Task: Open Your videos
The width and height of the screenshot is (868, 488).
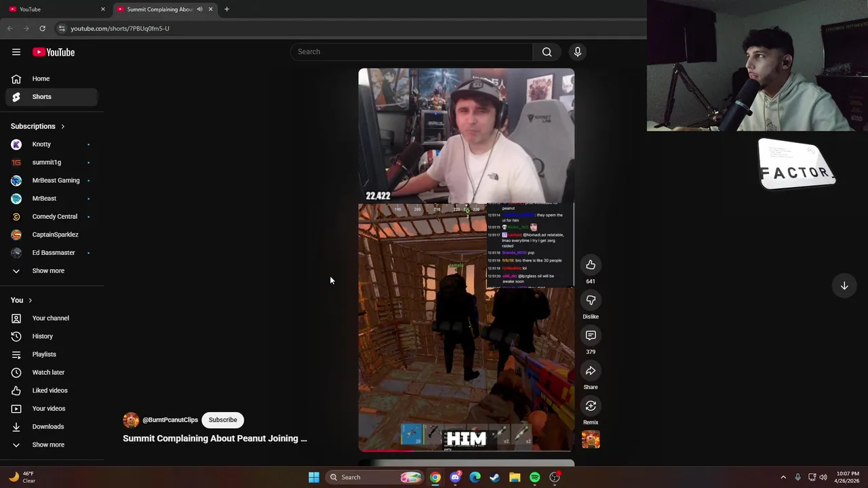Action: (x=52, y=409)
